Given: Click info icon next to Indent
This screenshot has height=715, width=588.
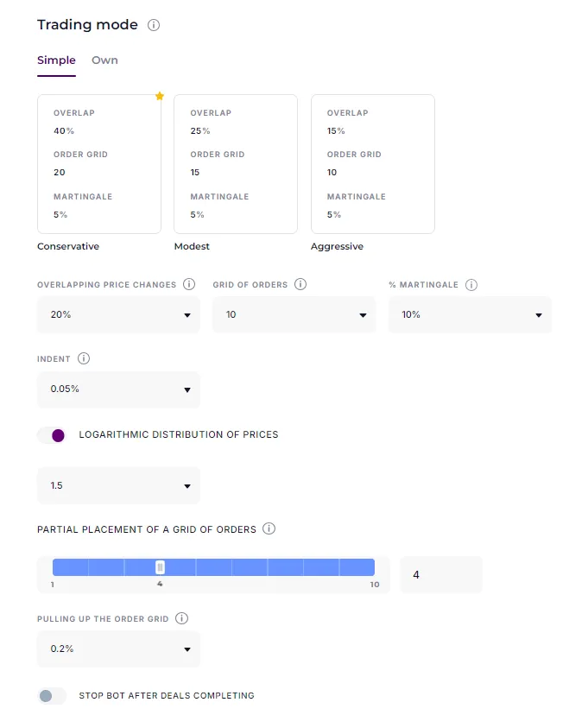Looking at the screenshot, I should point(84,358).
